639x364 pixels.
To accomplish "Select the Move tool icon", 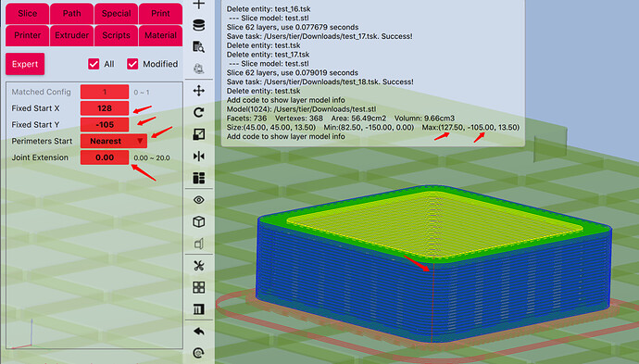I will pyautogui.click(x=199, y=91).
